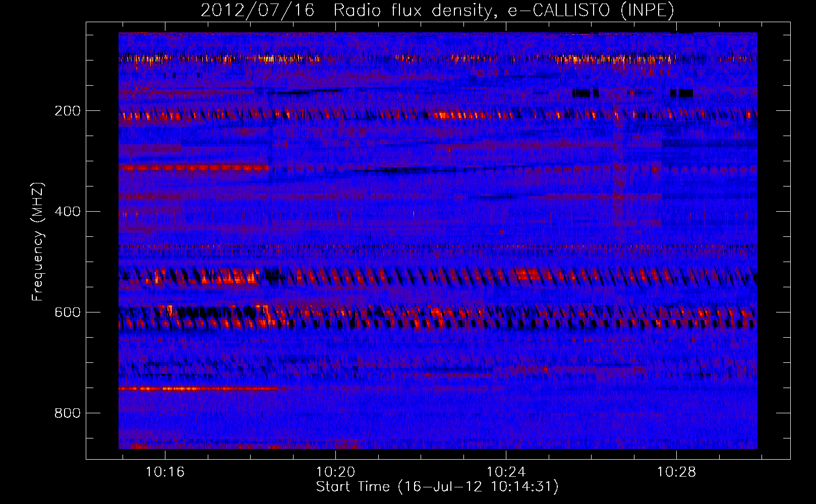Image resolution: width=816 pixels, height=504 pixels.
Task: Click the '200' frequency tick label
Action: 68,111
